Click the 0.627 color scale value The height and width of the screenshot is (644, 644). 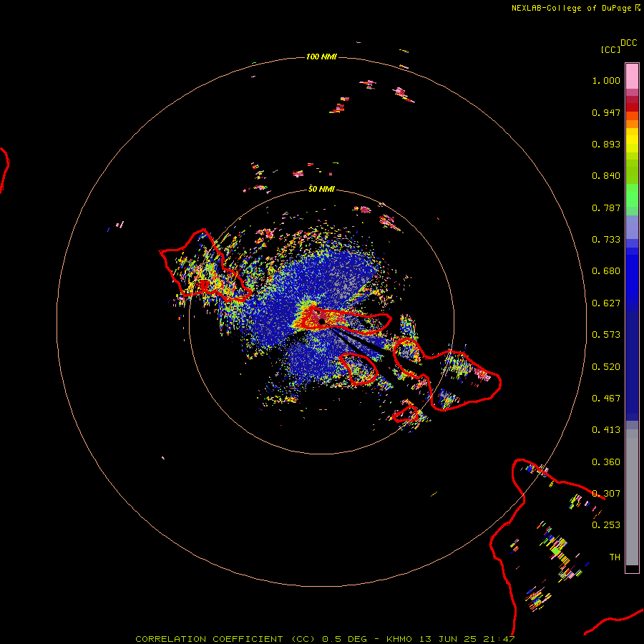tap(606, 303)
